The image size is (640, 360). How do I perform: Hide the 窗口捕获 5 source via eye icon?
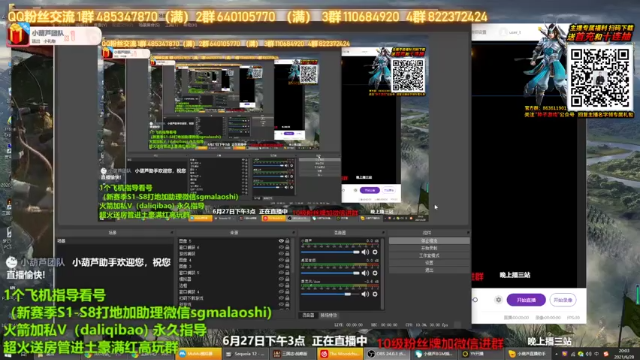281,272
